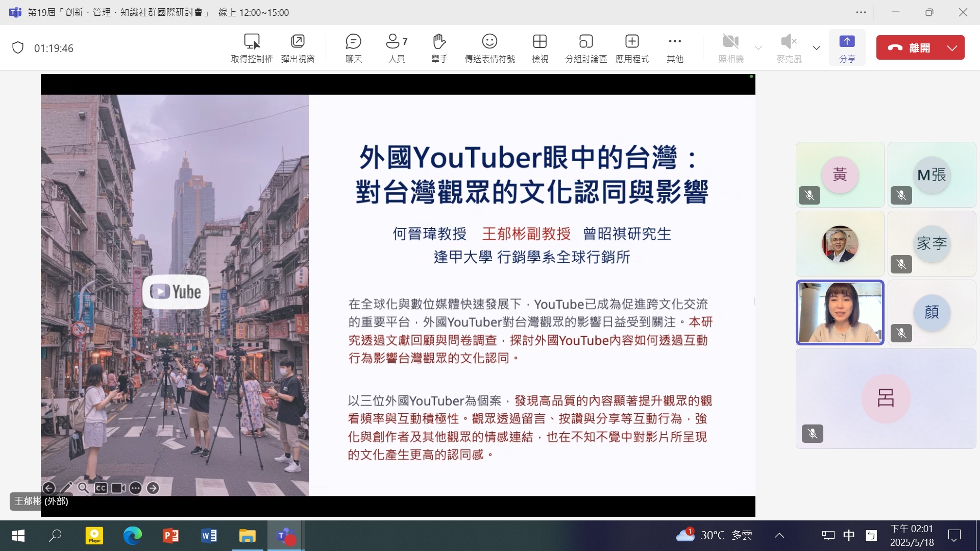Viewport: 980px width, 551px height.
Task: Click the network display tray icon
Action: click(x=828, y=535)
